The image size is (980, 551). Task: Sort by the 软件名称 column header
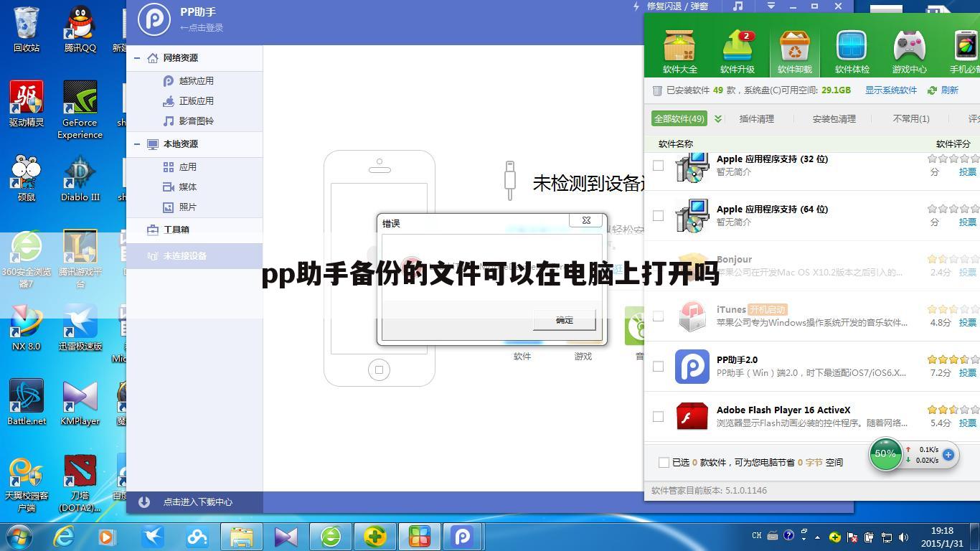tap(676, 144)
